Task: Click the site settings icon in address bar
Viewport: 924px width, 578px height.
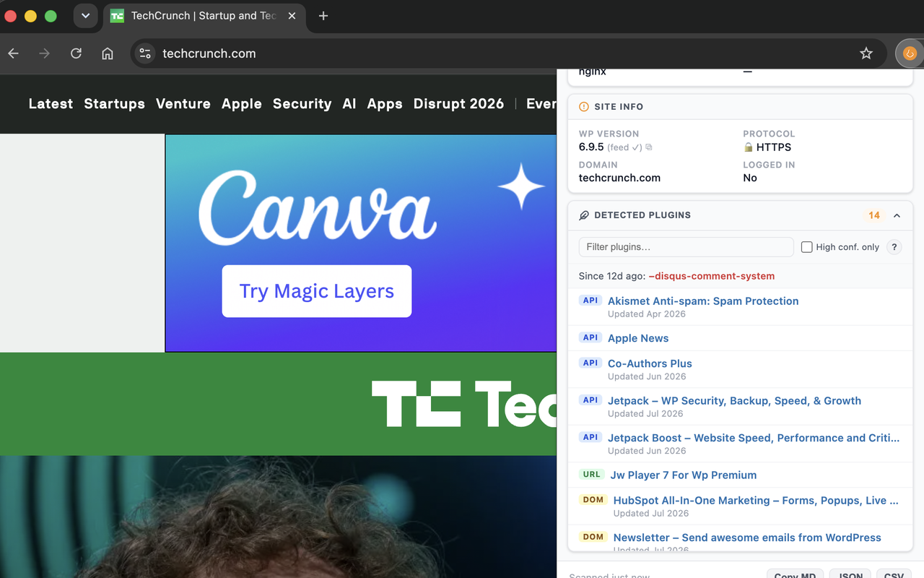Action: tap(145, 53)
